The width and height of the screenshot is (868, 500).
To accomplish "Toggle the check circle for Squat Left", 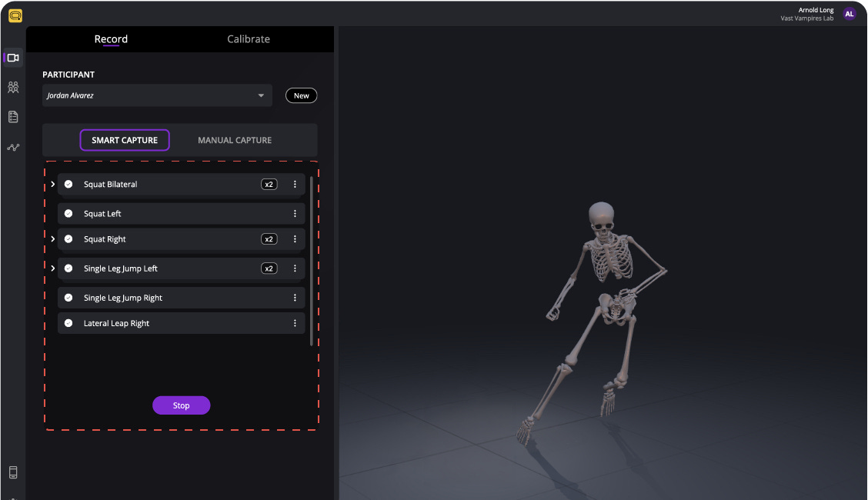I will (x=68, y=214).
